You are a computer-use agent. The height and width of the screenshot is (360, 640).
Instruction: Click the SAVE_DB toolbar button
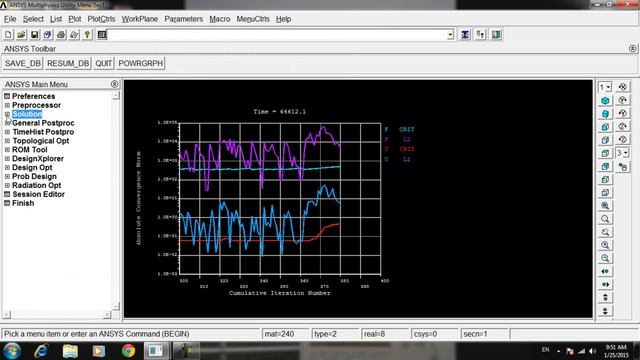coord(23,64)
